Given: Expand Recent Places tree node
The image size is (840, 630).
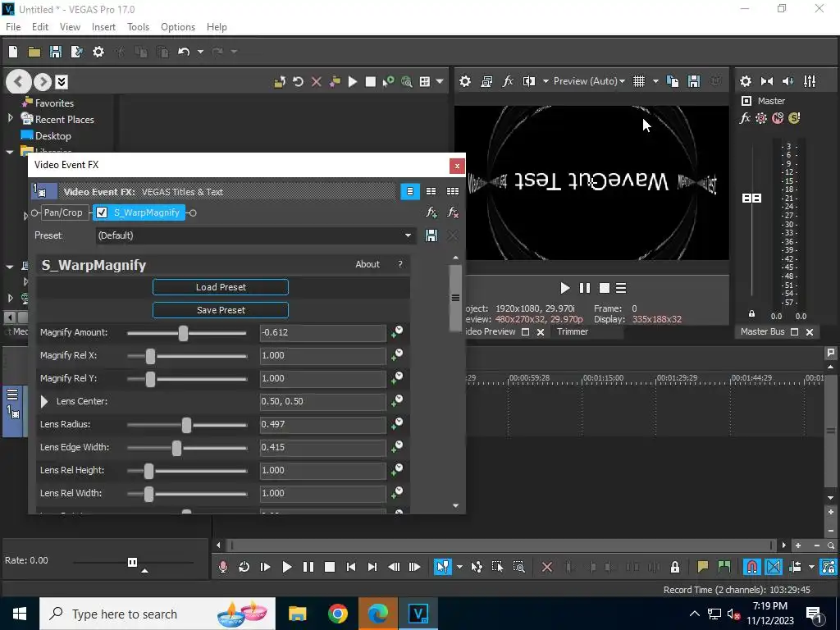Looking at the screenshot, I should (10, 118).
